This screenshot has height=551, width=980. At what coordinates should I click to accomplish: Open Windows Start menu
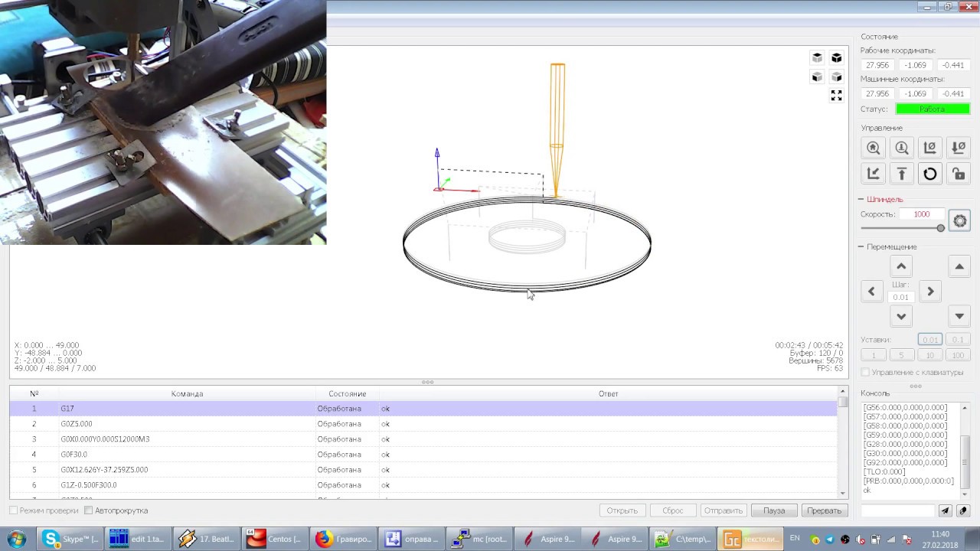click(x=17, y=539)
